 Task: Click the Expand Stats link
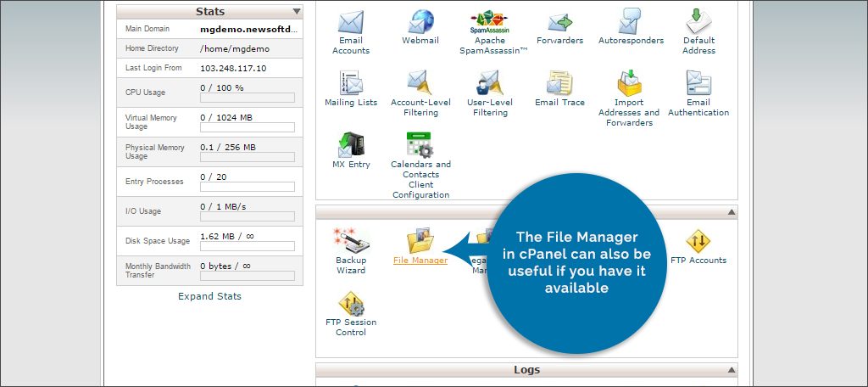click(x=210, y=296)
